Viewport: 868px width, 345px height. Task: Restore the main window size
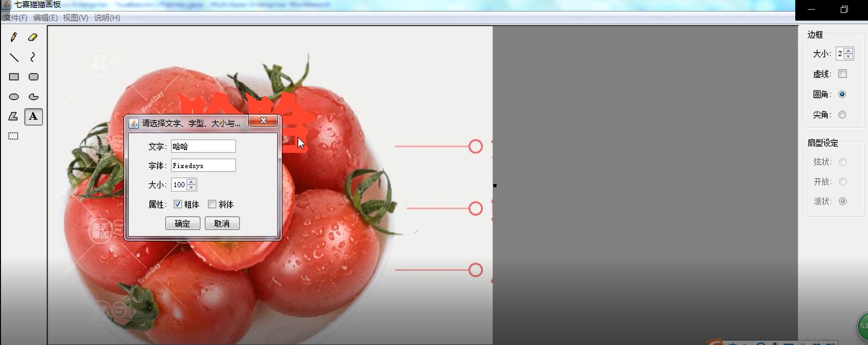[x=844, y=10]
